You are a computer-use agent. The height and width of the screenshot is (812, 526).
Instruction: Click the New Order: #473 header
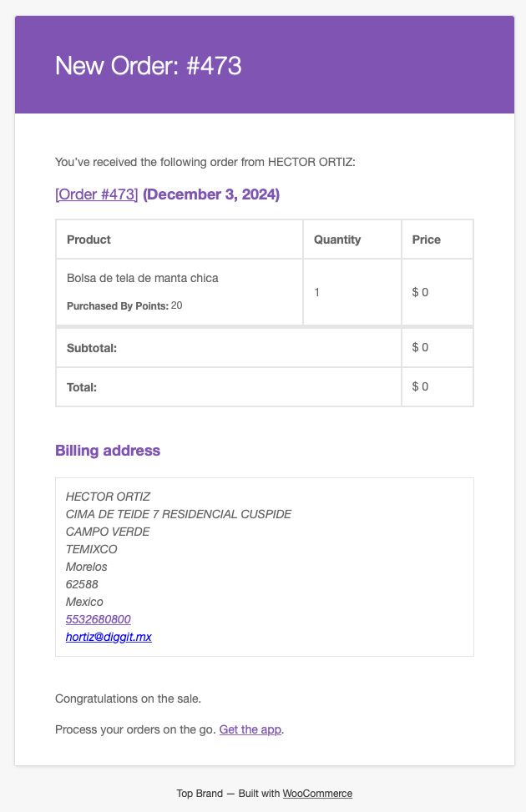(149, 66)
